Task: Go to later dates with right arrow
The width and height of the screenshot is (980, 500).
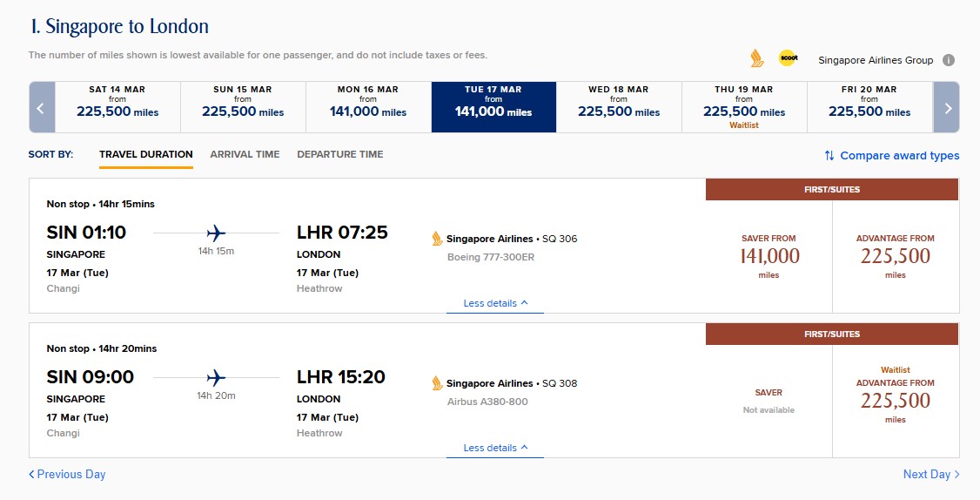Action: [x=947, y=108]
